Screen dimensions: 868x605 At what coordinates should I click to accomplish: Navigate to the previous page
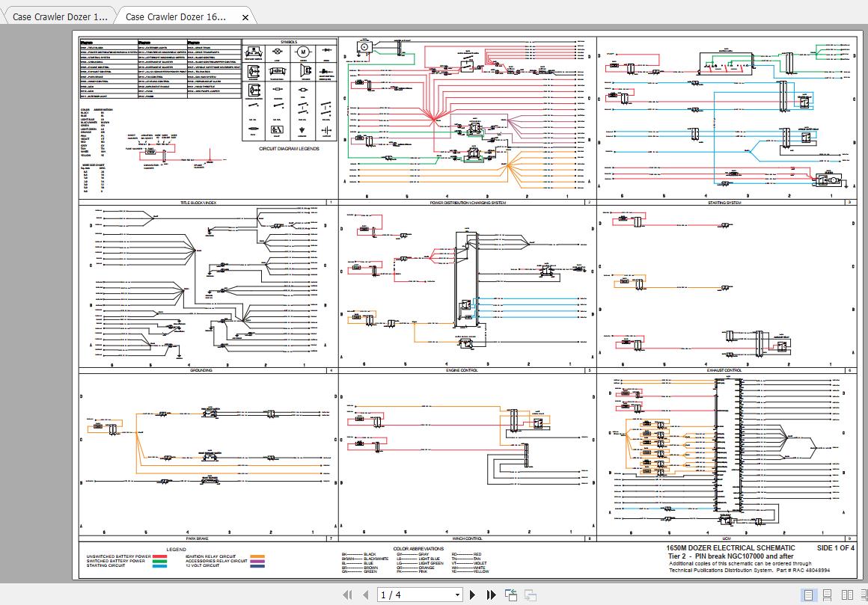(364, 595)
